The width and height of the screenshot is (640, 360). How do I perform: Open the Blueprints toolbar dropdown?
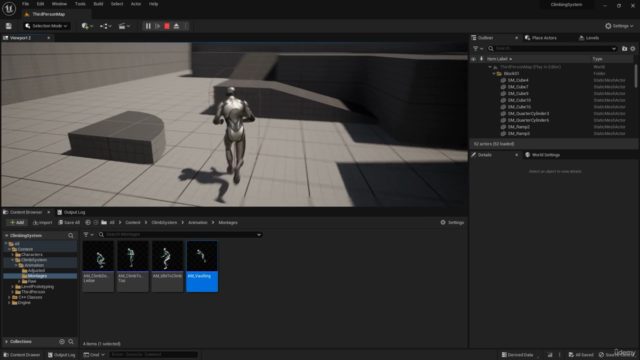coord(106,26)
